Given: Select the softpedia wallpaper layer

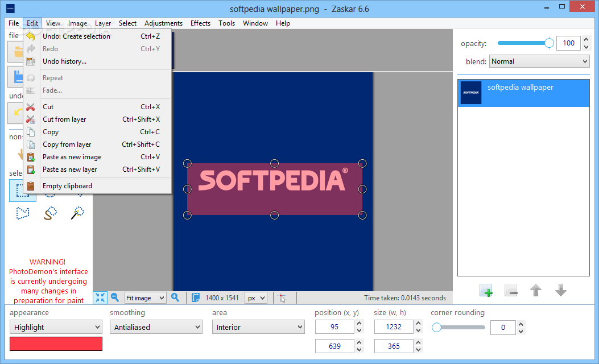Looking at the screenshot, I should [523, 93].
